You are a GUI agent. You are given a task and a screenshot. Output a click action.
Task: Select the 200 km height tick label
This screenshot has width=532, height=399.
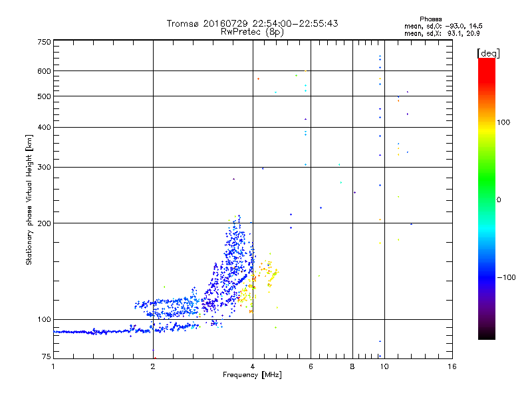pos(44,223)
